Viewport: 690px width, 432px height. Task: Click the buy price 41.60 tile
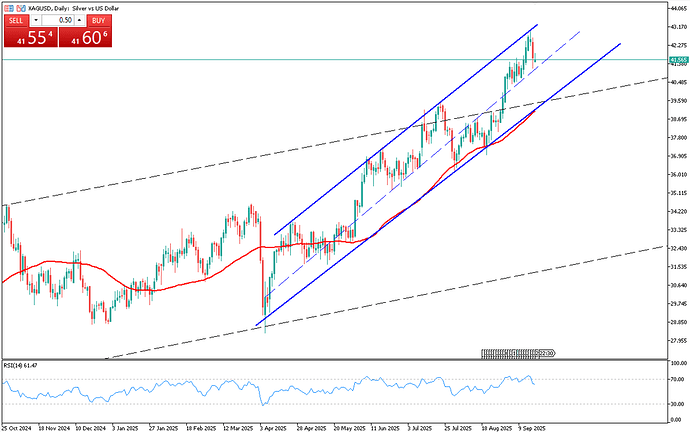point(85,37)
